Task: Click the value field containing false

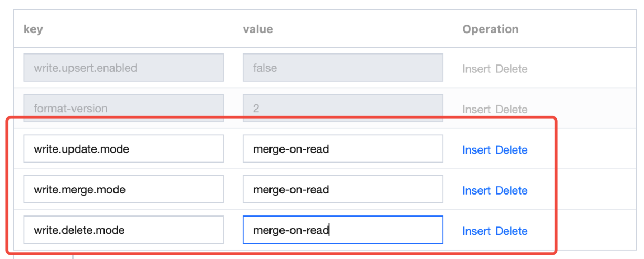Action: (x=342, y=68)
